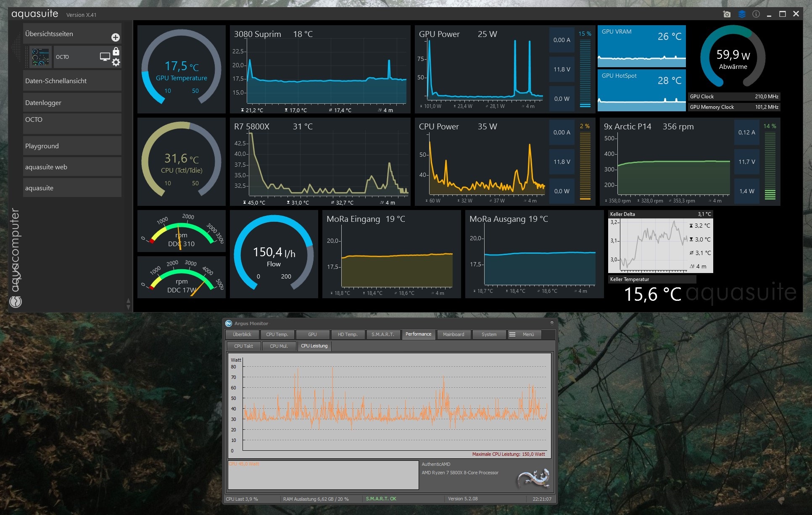812x515 pixels.
Task: Open the info icon in title bar
Action: [x=756, y=14]
